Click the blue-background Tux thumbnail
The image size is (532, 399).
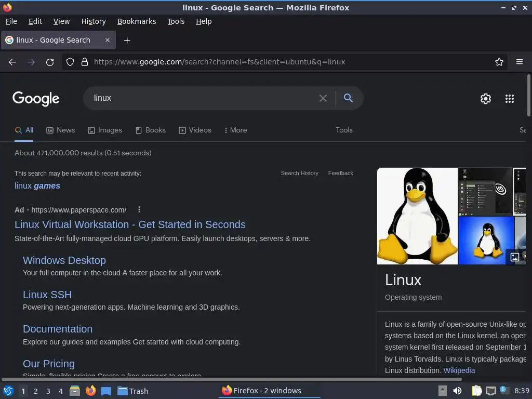(x=486, y=241)
